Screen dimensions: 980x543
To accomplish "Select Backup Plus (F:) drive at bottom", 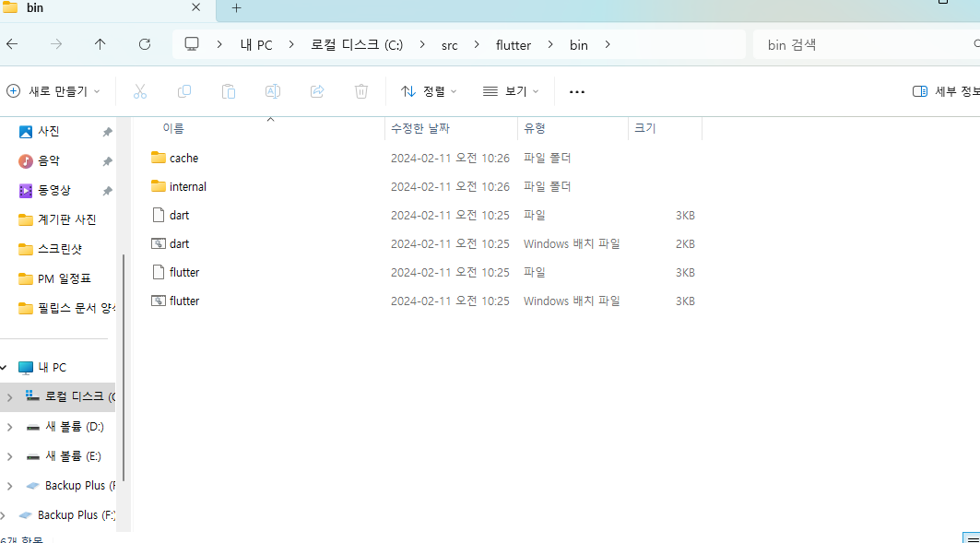I will tap(76, 514).
